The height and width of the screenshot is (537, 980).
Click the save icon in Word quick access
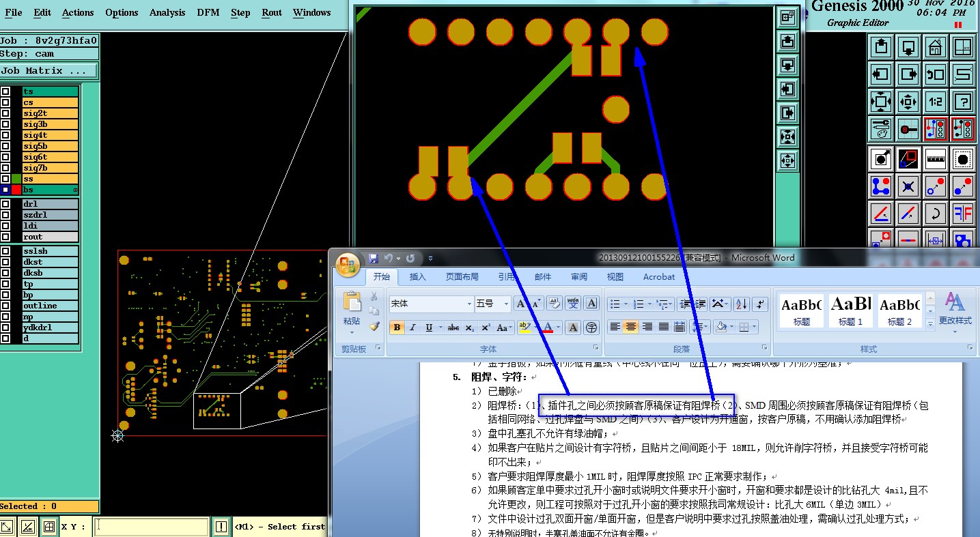point(373,259)
